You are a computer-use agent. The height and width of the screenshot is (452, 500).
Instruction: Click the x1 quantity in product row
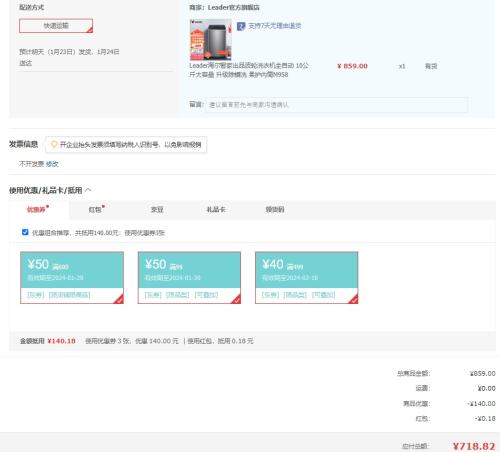pyautogui.click(x=402, y=66)
